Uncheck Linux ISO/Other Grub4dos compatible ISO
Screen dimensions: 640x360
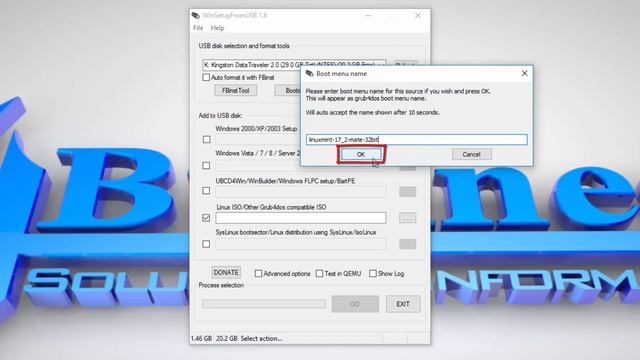pyautogui.click(x=207, y=218)
